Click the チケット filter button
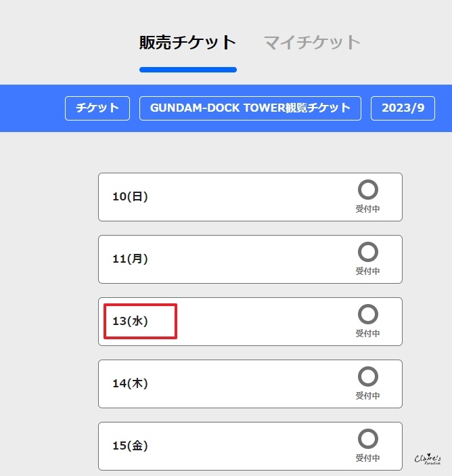Image resolution: width=452 pixels, height=476 pixels. [97, 108]
